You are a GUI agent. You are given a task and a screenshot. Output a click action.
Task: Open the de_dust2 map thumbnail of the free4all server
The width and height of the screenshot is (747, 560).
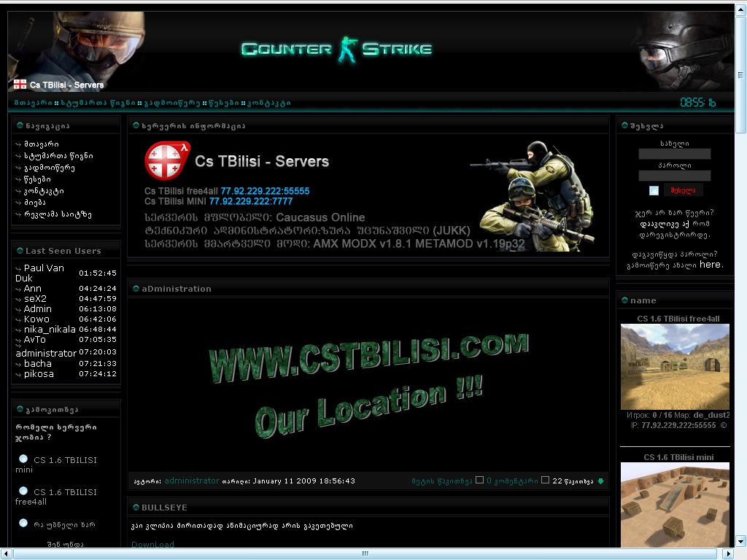point(675,367)
